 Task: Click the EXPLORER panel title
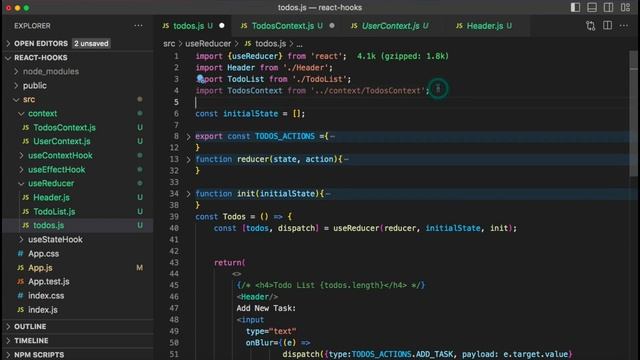pyautogui.click(x=32, y=26)
